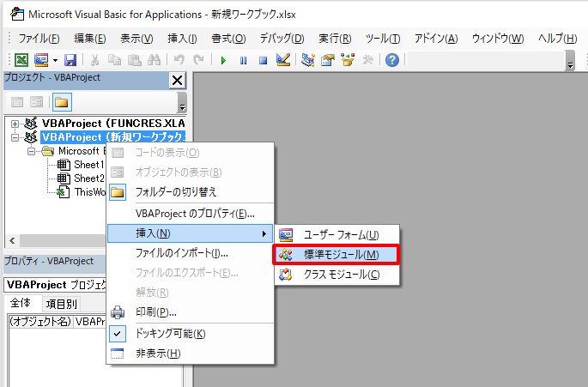Run macro with the green play icon
This screenshot has height=387, width=588.
click(223, 60)
